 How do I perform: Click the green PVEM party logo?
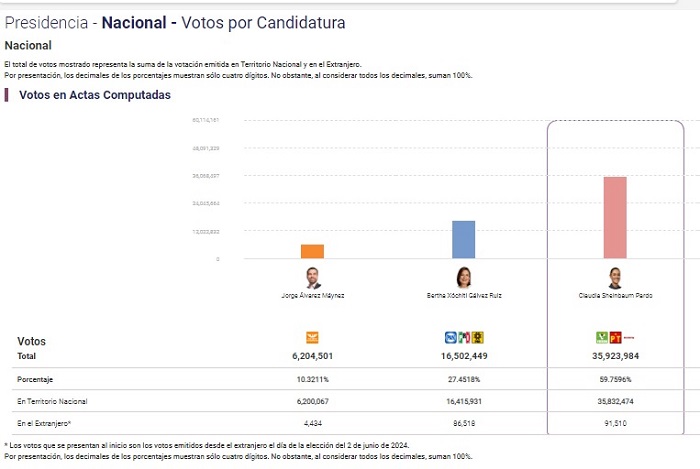(x=602, y=337)
